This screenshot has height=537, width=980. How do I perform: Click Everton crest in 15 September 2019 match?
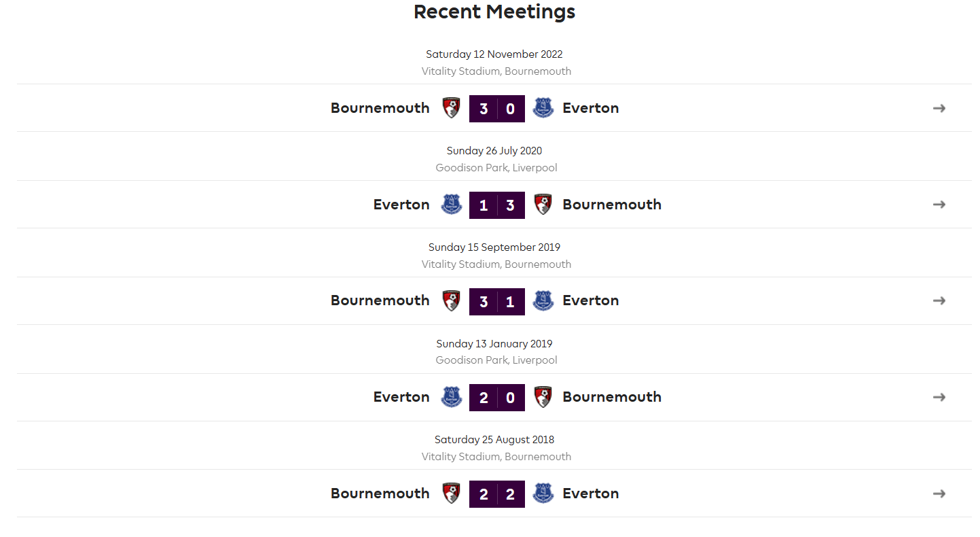pyautogui.click(x=543, y=300)
